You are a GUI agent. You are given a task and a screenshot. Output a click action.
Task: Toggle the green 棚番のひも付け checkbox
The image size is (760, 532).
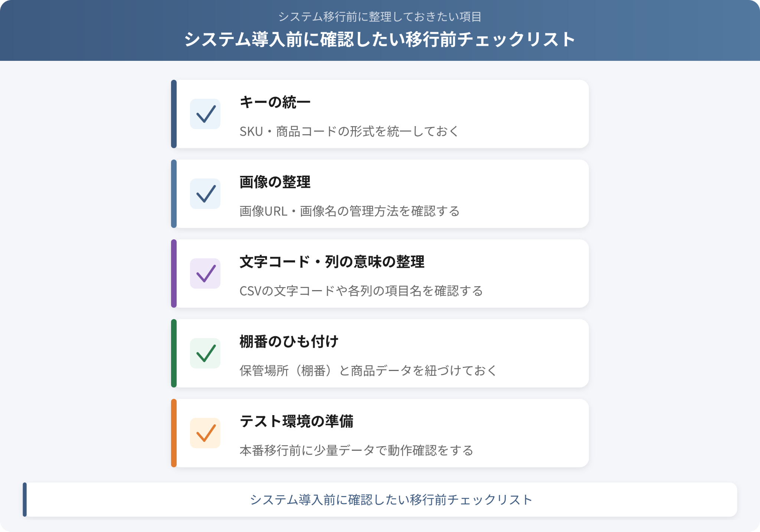coord(205,353)
